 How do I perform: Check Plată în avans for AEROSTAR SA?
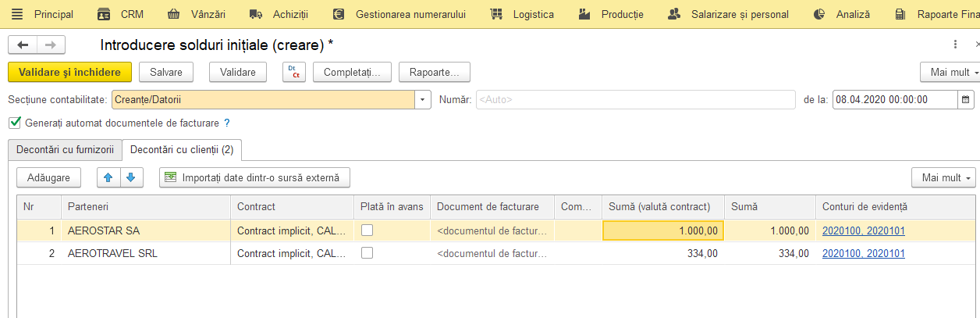tap(367, 230)
